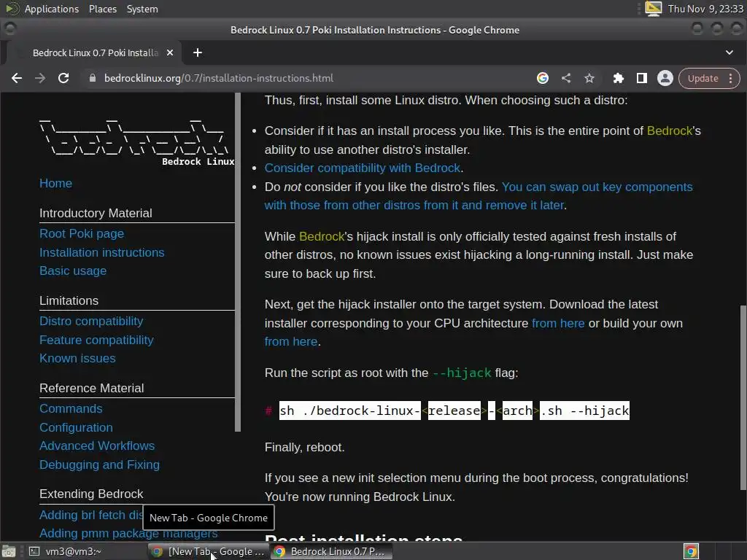Reload the Bedrock Linux page
The width and height of the screenshot is (747, 560).
[x=63, y=78]
